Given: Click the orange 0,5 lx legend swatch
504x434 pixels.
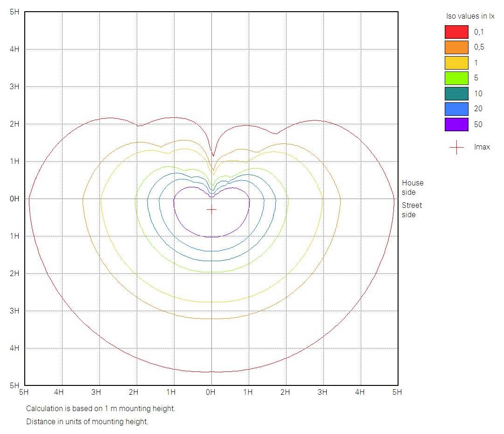Looking at the screenshot, I should coord(456,47).
